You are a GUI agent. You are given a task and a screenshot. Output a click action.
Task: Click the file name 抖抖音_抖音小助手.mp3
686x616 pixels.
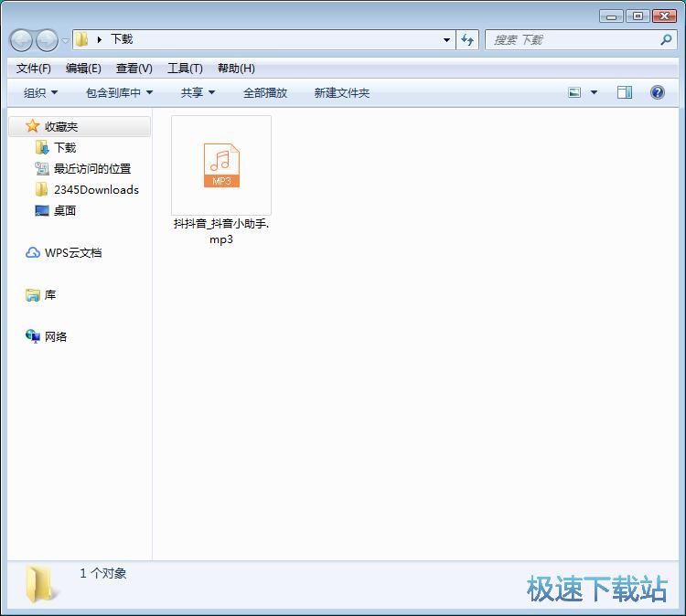221,231
